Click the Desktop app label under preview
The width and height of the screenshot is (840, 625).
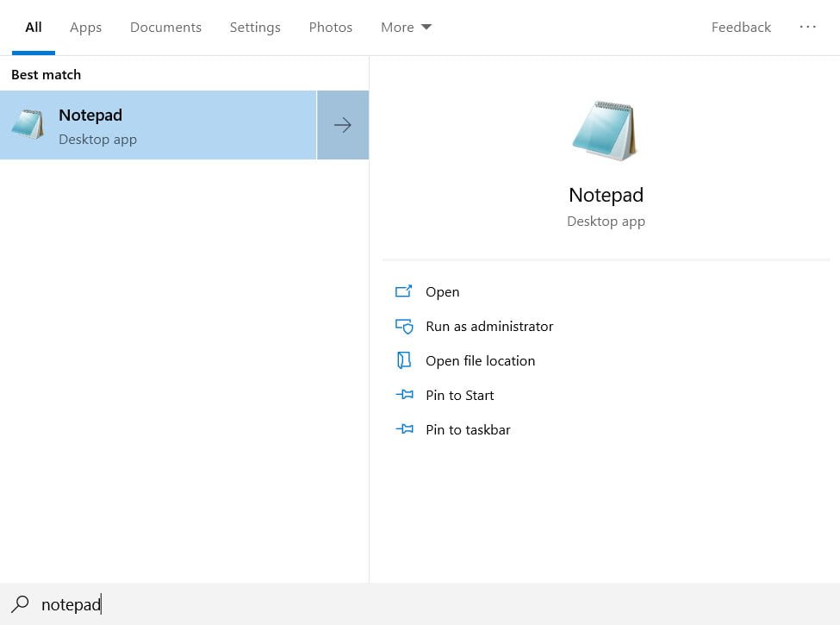606,222
